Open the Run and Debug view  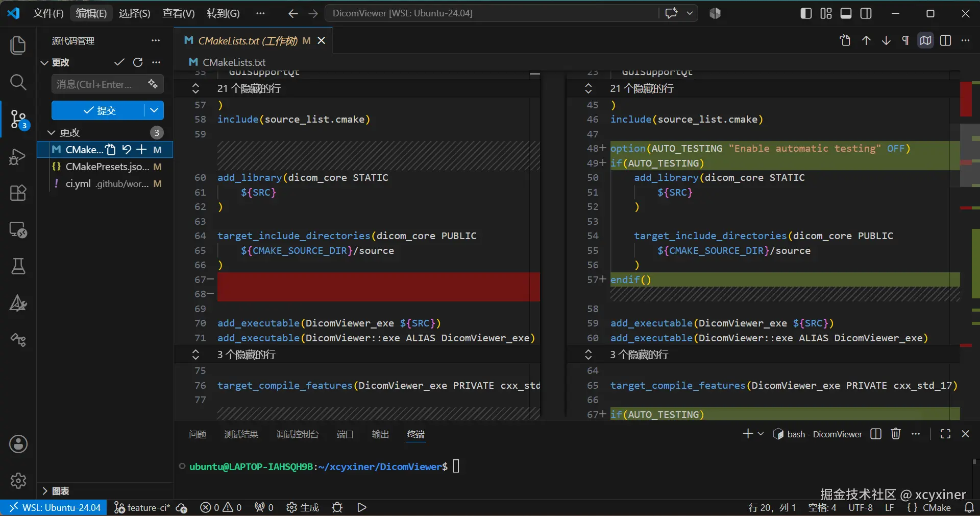pos(18,156)
